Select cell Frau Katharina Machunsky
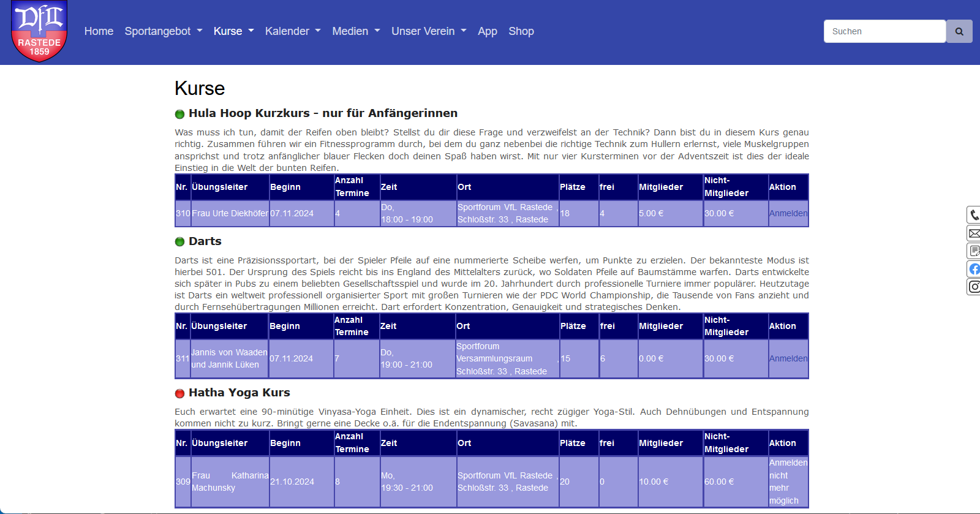Viewport: 980px width, 514px height. [230, 482]
